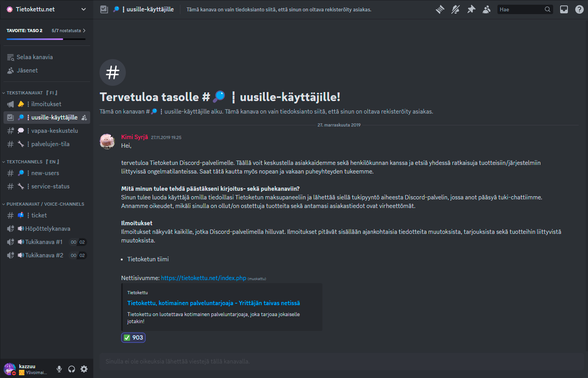
Task: Open pinned messages with pin icon
Action: (471, 10)
